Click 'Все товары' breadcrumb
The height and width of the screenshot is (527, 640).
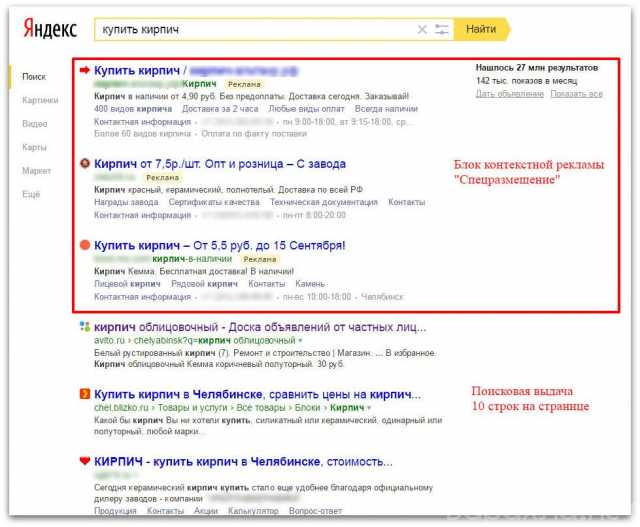[261, 408]
